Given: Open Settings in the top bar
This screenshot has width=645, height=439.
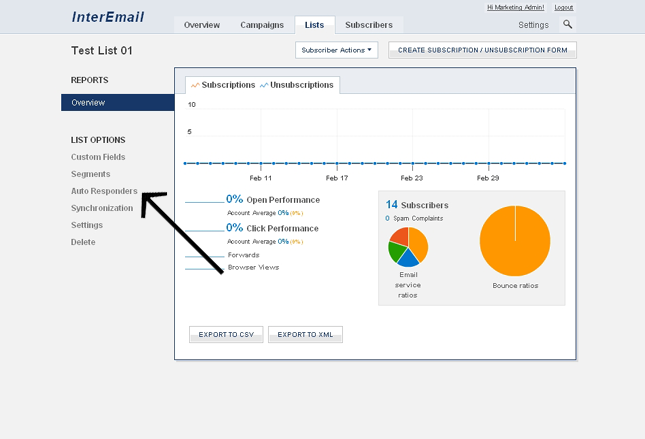Looking at the screenshot, I should [x=533, y=25].
